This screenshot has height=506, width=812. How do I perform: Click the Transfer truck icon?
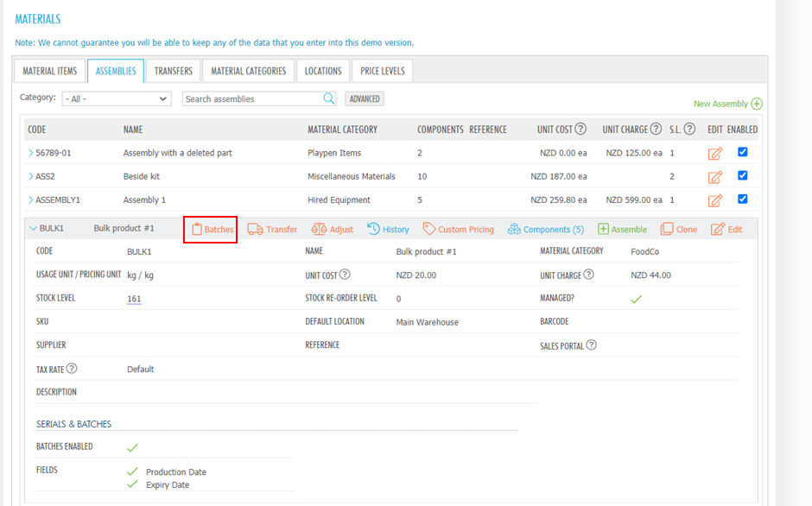[x=256, y=230]
